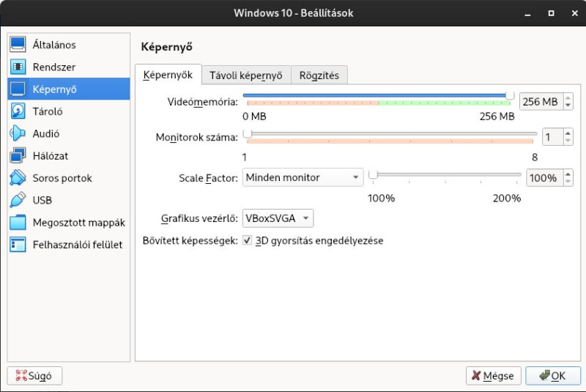
Task: Decrease monitor count with down arrow
Action: 568,141
